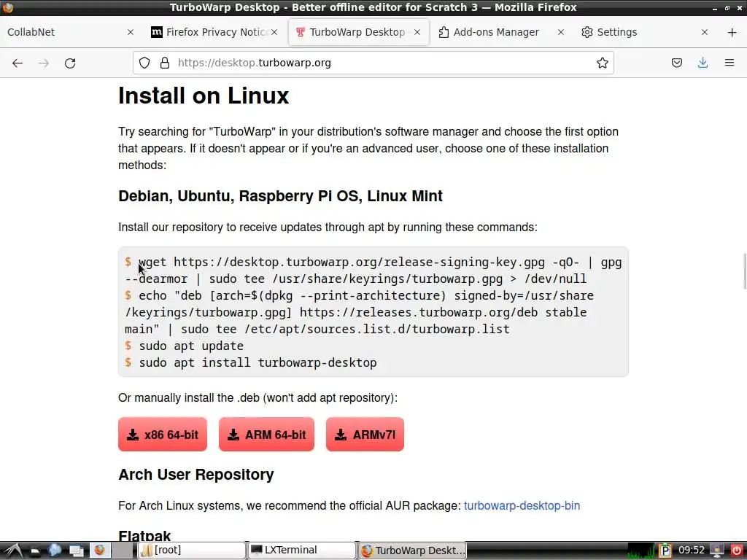
Task: Switch to the [root] file manager window
Action: pos(192,551)
